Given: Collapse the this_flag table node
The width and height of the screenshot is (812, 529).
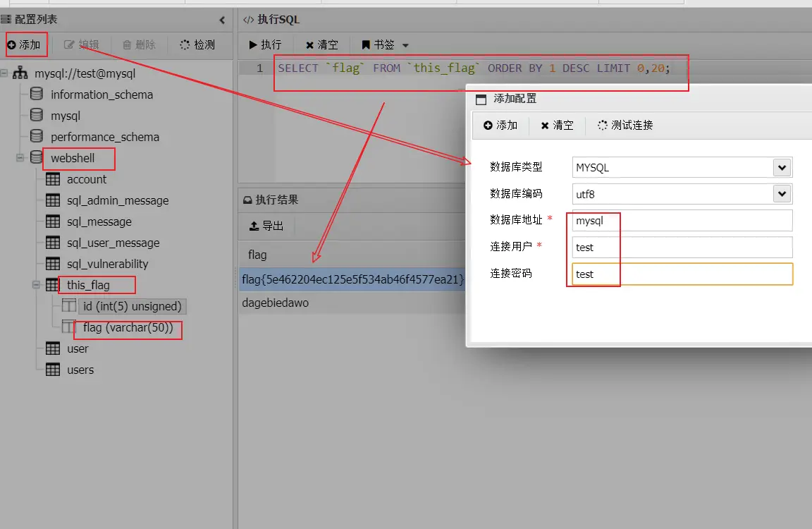Looking at the screenshot, I should pyautogui.click(x=36, y=284).
